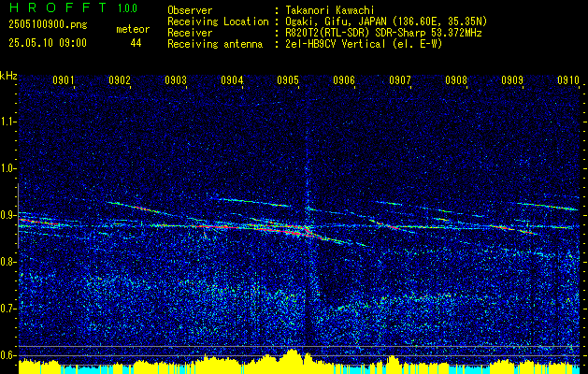Click the 0901 time marker
The width and height of the screenshot is (588, 374).
coord(64,79)
